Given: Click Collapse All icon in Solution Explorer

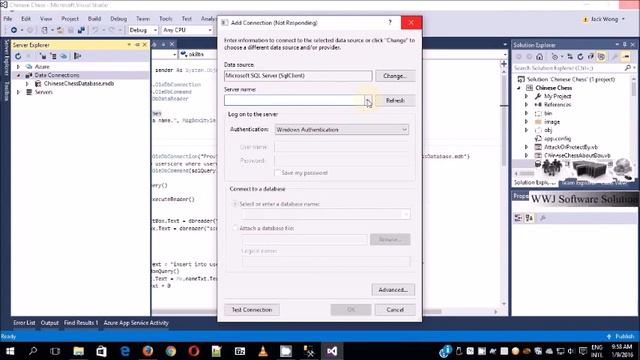Looking at the screenshot, I should [x=590, y=57].
